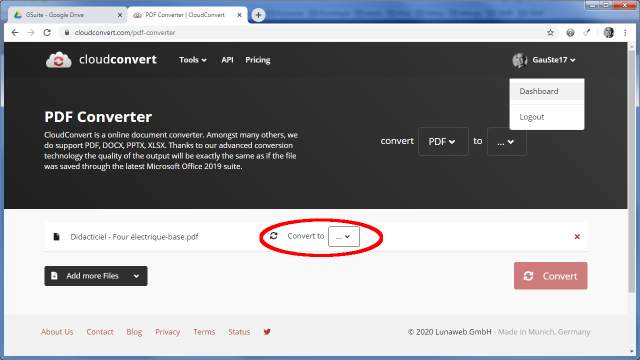Image resolution: width=640 pixels, height=360 pixels.
Task: Open Chrome three-dot menu
Action: (625, 33)
